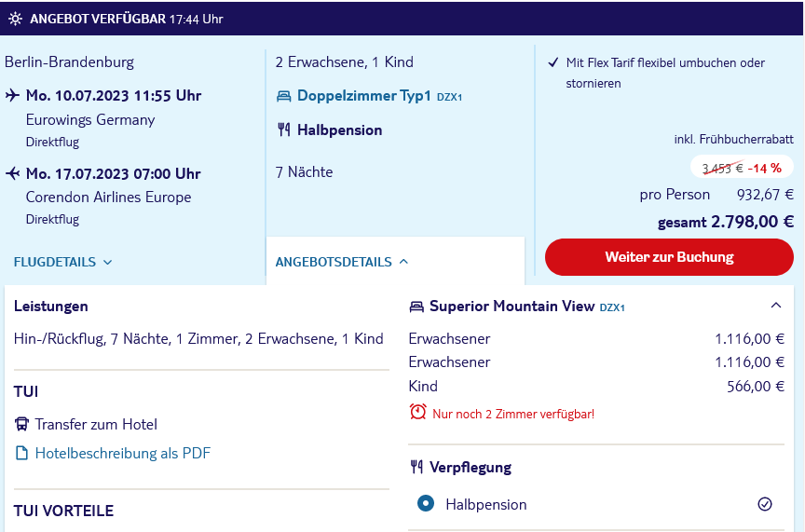This screenshot has width=805, height=532.
Task: Click the cutlery icon beside Halbpension board
Action: click(284, 130)
